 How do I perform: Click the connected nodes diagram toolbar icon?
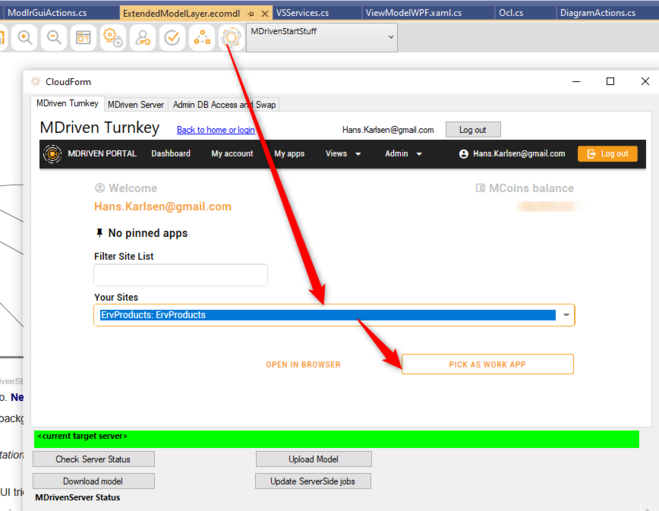click(x=202, y=37)
